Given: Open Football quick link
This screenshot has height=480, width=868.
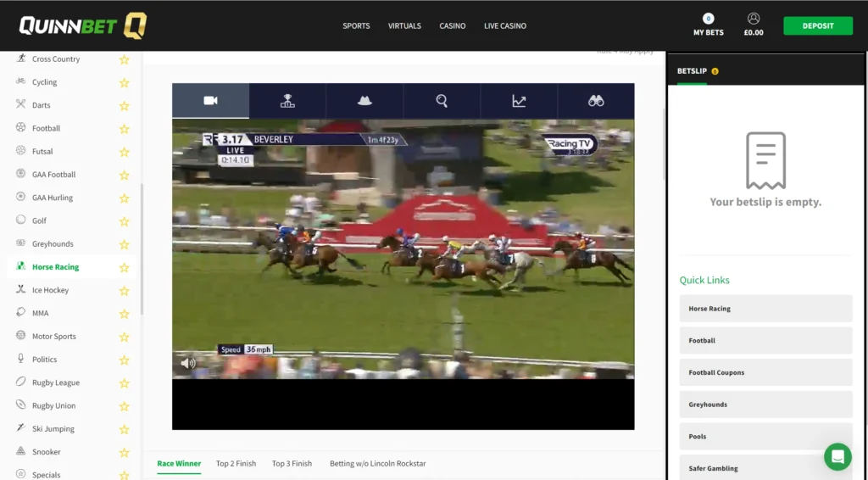Looking at the screenshot, I should [765, 340].
